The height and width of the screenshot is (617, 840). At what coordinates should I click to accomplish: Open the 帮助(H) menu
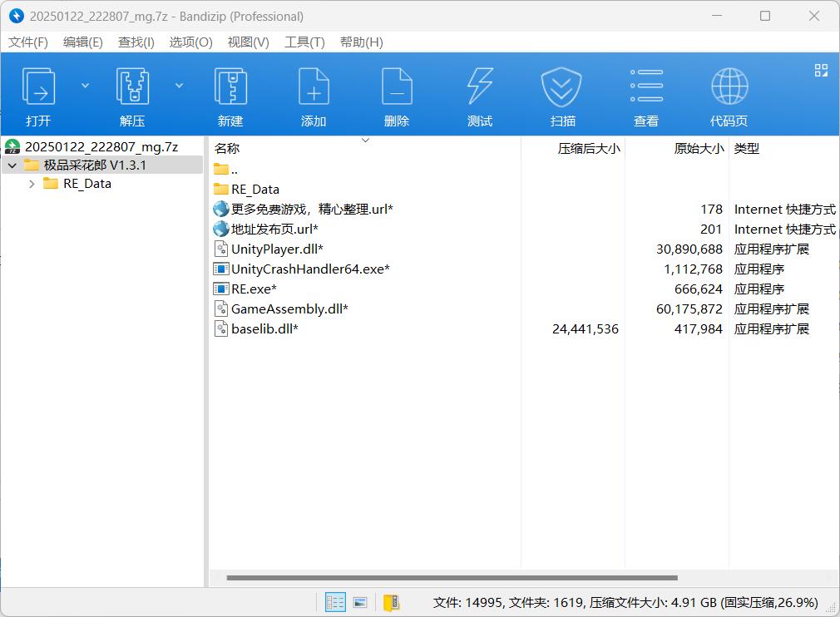(x=362, y=42)
